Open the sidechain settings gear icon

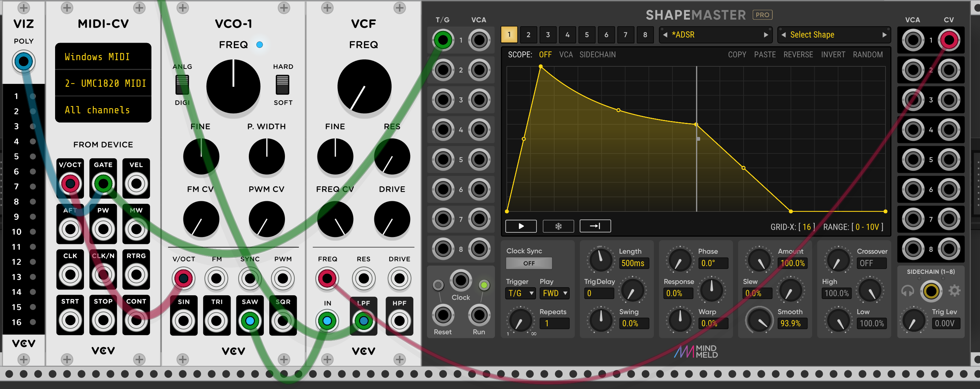click(x=955, y=290)
